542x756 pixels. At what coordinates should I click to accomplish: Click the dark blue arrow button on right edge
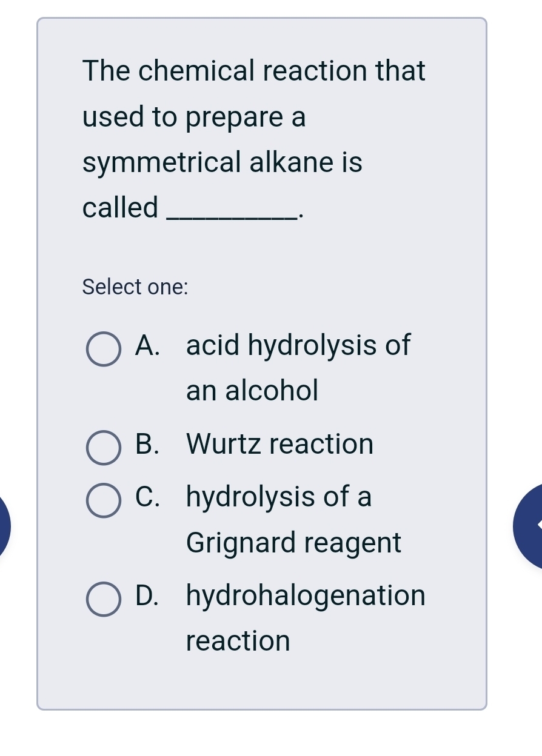(x=530, y=526)
